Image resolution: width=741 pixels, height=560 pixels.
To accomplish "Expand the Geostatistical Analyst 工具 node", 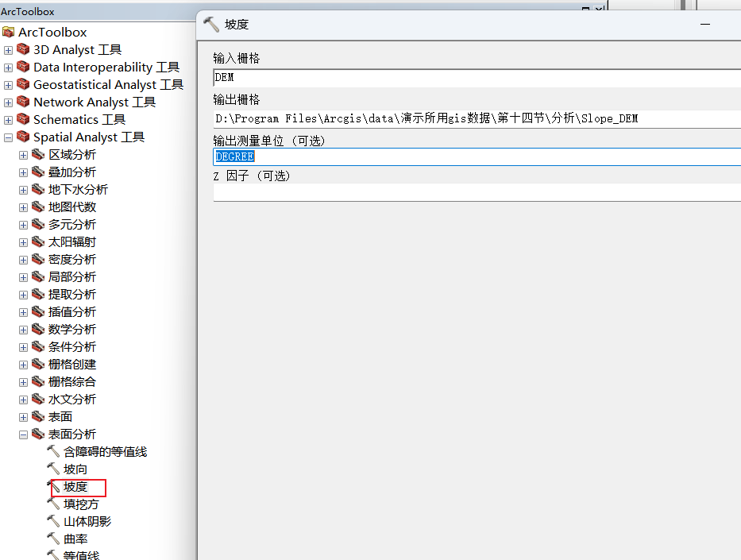I will tap(8, 85).
